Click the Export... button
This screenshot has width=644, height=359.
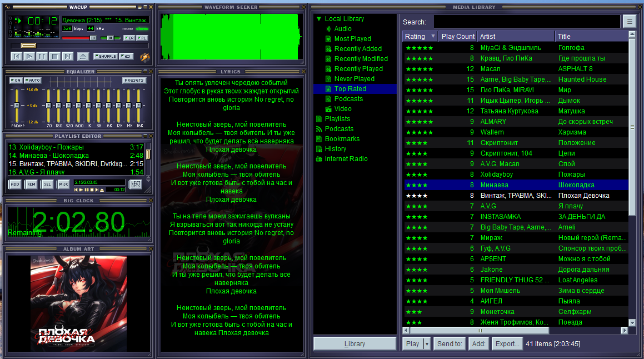507,344
